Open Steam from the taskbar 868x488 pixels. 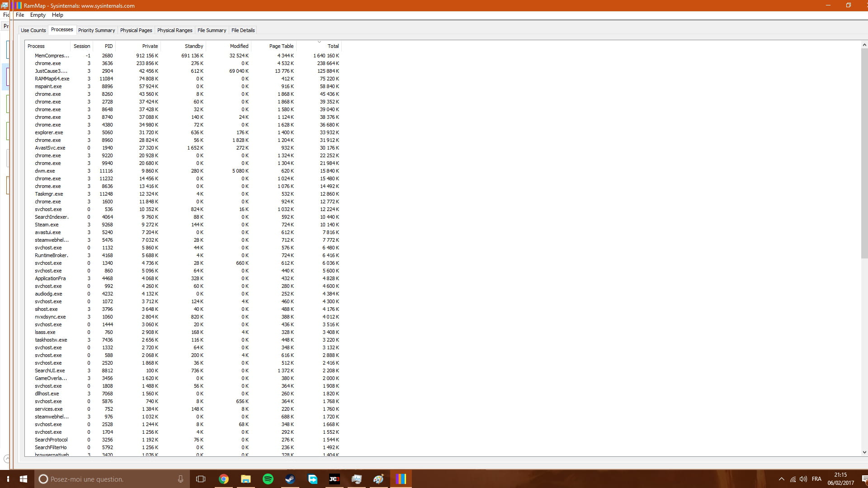[290, 479]
